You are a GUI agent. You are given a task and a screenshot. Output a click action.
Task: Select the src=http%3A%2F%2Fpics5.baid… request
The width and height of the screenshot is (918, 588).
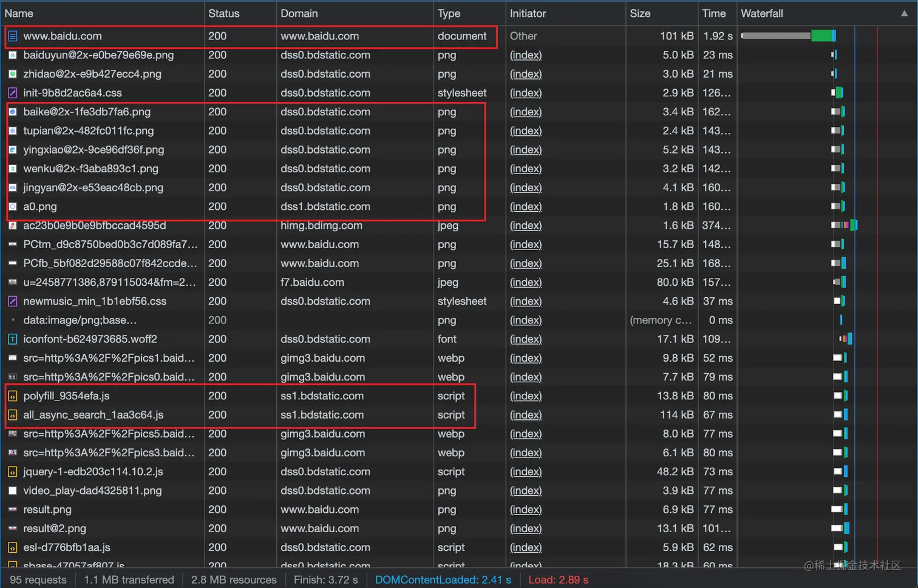pyautogui.click(x=109, y=434)
